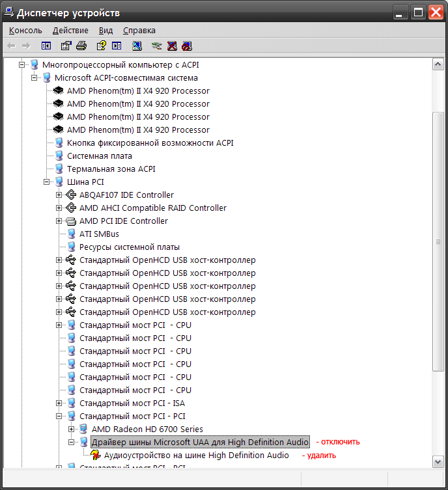Select Аудиоустройство на шине High Definition Audio
The width and height of the screenshot is (448, 490).
196,456
